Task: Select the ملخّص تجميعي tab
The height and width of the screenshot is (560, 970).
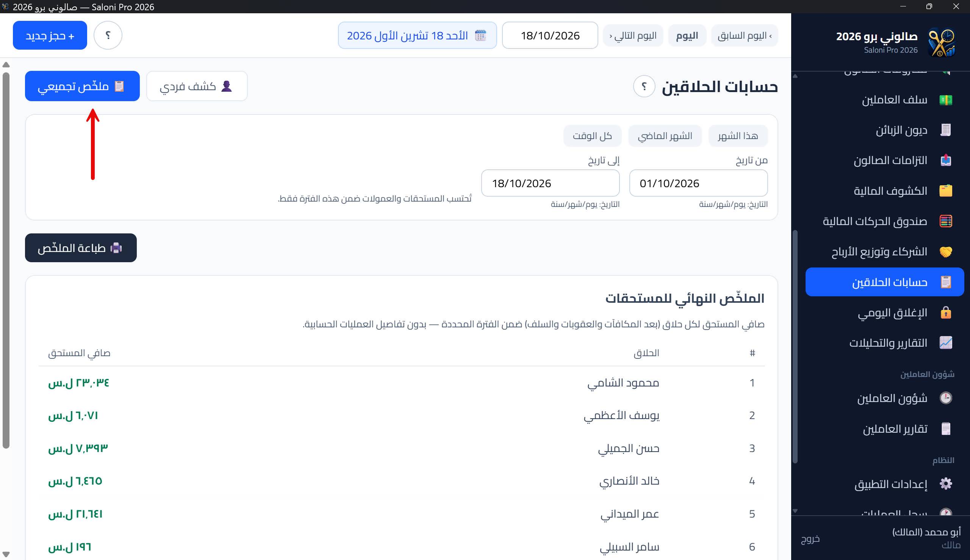Action: tap(82, 86)
